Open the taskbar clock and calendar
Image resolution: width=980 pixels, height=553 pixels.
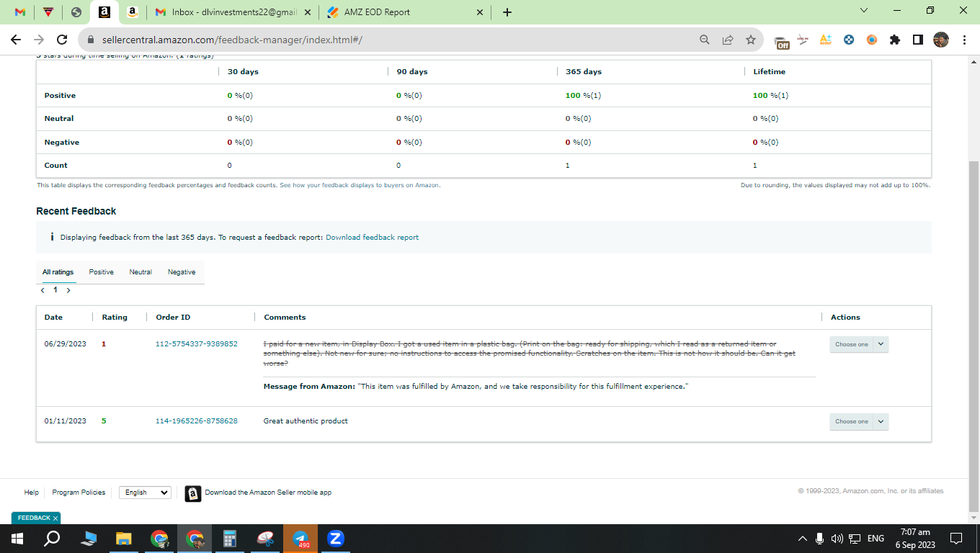click(x=915, y=539)
